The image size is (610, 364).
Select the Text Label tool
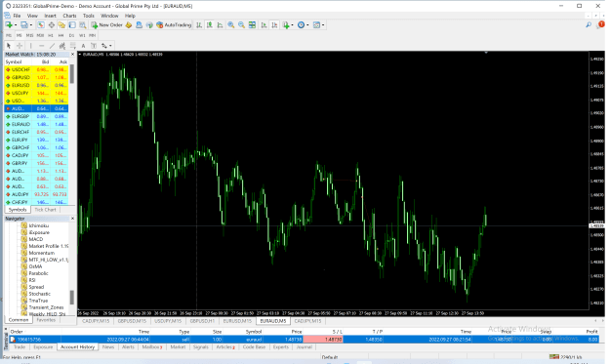point(94,46)
